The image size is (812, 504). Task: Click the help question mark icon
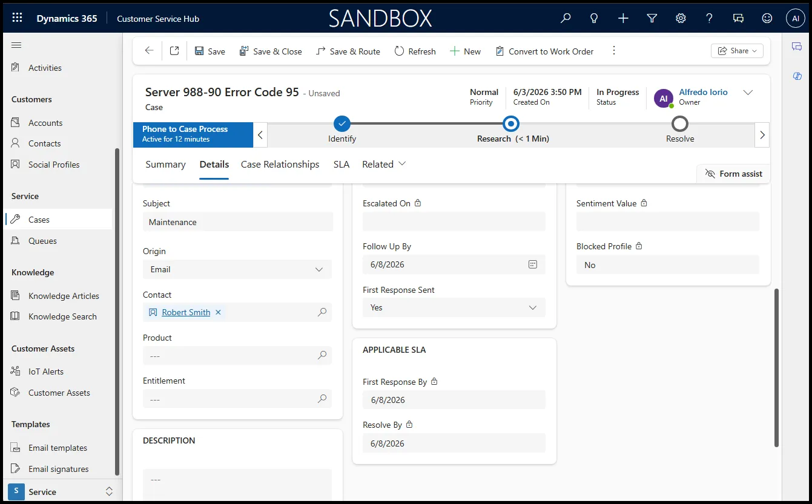coord(709,18)
